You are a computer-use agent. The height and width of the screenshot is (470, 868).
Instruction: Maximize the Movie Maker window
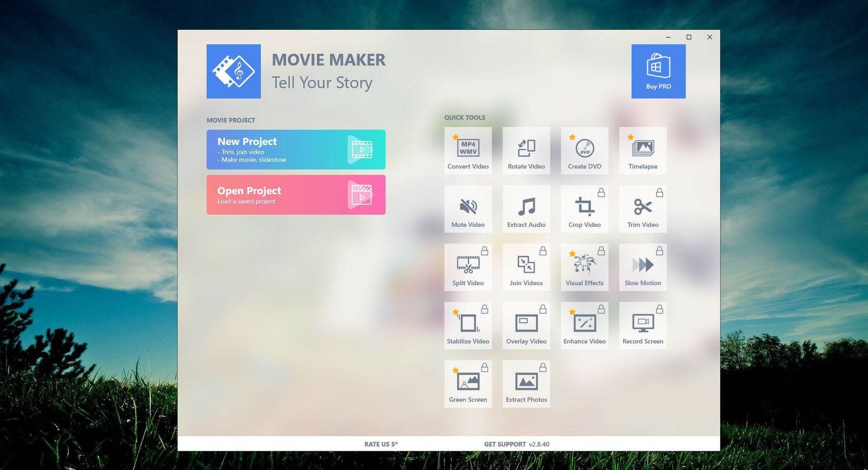click(x=689, y=37)
